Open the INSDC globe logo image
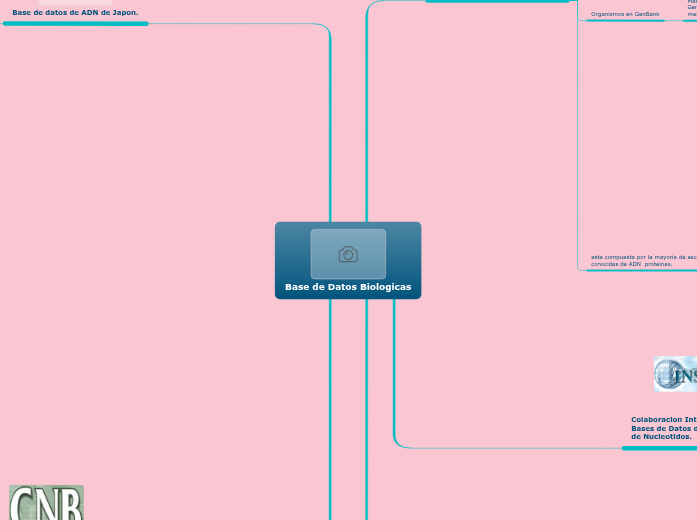Screen dimensions: 697x520 (x=676, y=374)
